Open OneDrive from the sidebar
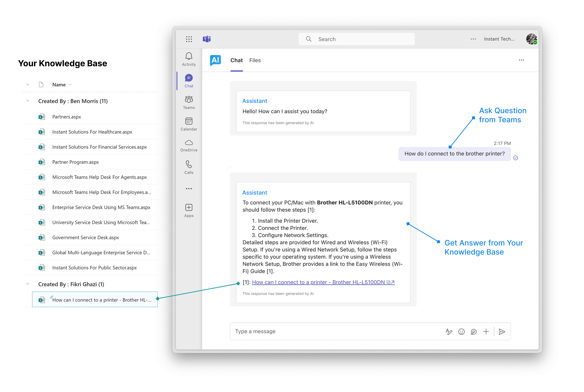This screenshot has width=584, height=392. [189, 143]
